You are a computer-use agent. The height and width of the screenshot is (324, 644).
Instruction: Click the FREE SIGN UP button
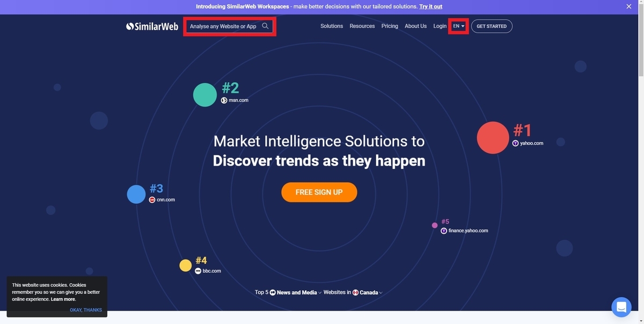[319, 192]
